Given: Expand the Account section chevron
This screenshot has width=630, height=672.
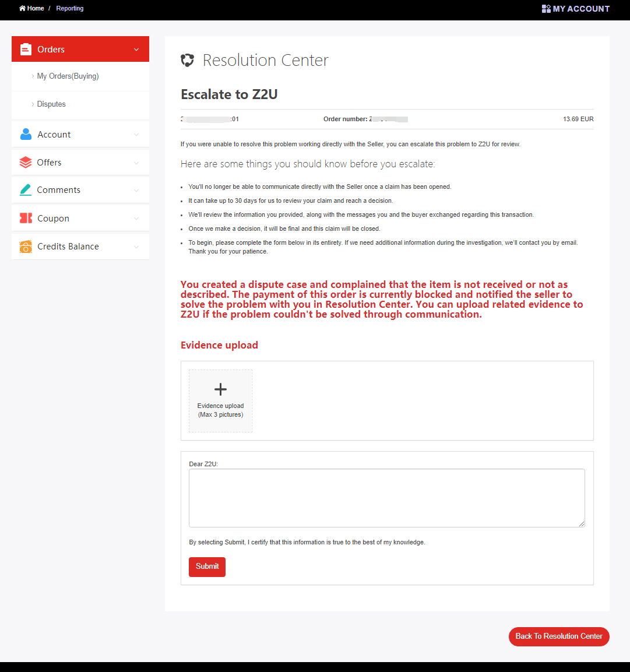Looking at the screenshot, I should click(136, 135).
